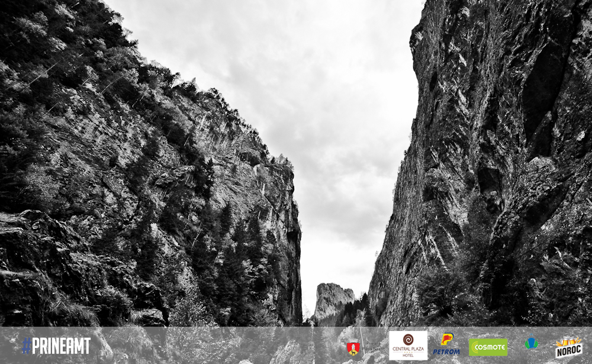This screenshot has width=592, height=364.
Task: Click the Petrom sponsor logo
Action: click(446, 344)
